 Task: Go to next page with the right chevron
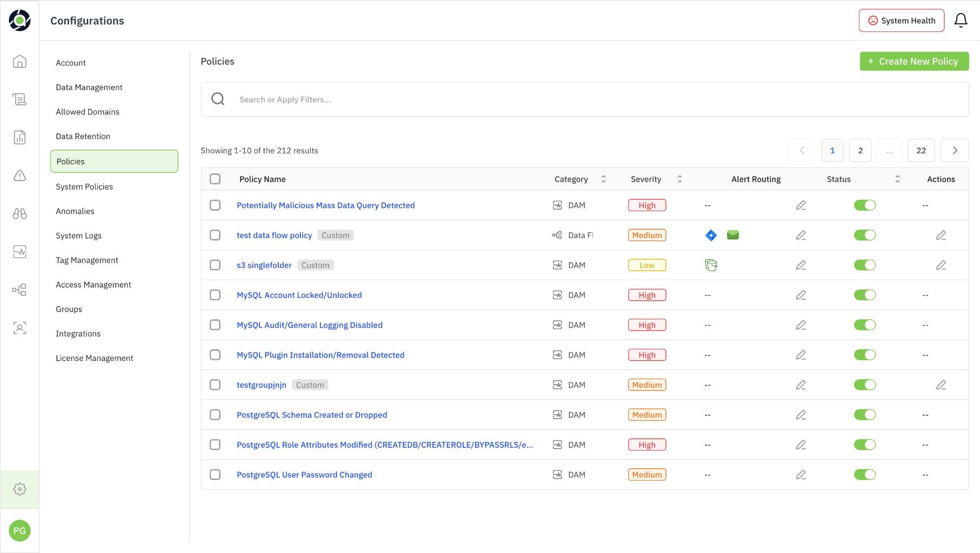(x=954, y=150)
